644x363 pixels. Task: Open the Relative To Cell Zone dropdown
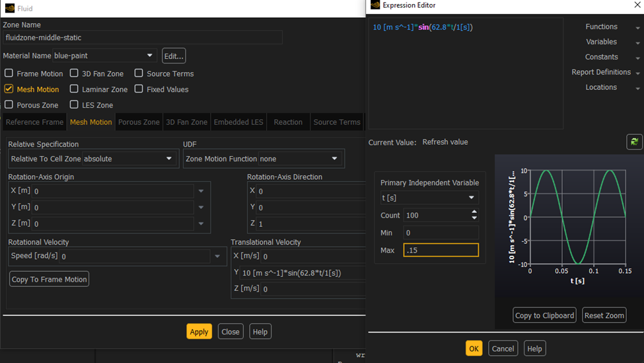pos(129,159)
